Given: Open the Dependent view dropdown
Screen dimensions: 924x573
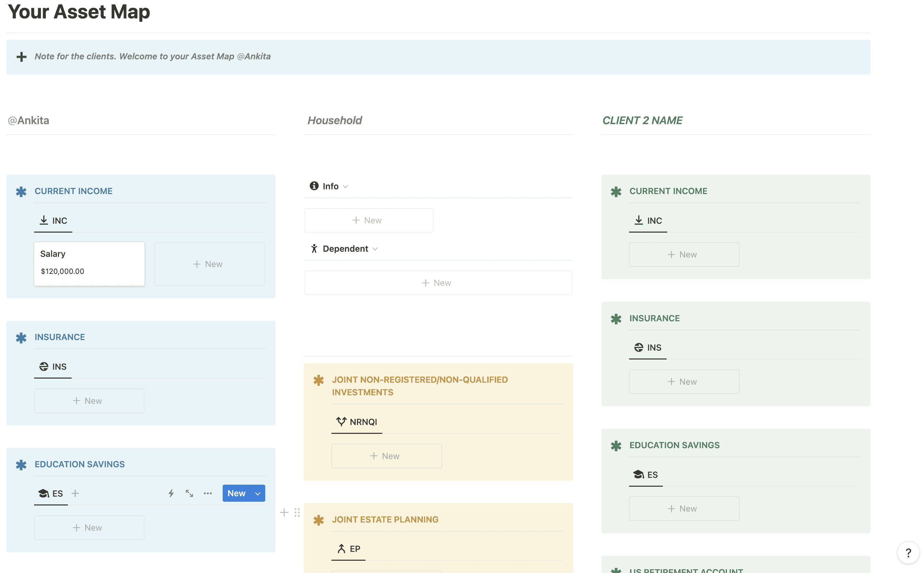Looking at the screenshot, I should pos(375,249).
